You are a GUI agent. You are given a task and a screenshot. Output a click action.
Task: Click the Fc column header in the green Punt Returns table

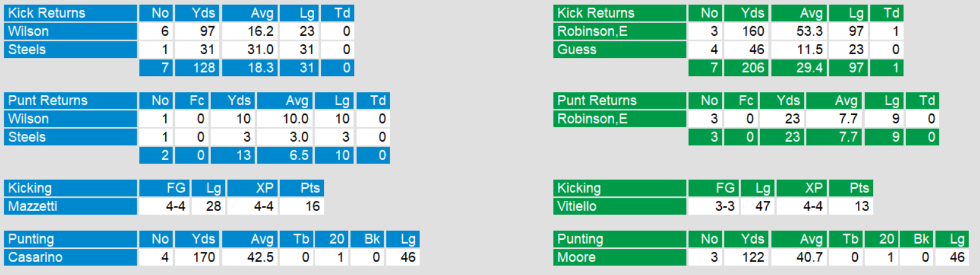746,100
